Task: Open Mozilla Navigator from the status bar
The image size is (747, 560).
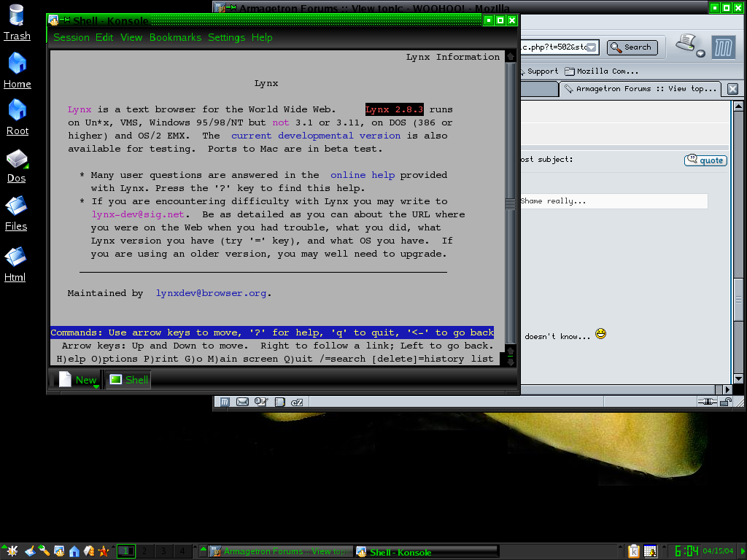Action: pyautogui.click(x=225, y=402)
